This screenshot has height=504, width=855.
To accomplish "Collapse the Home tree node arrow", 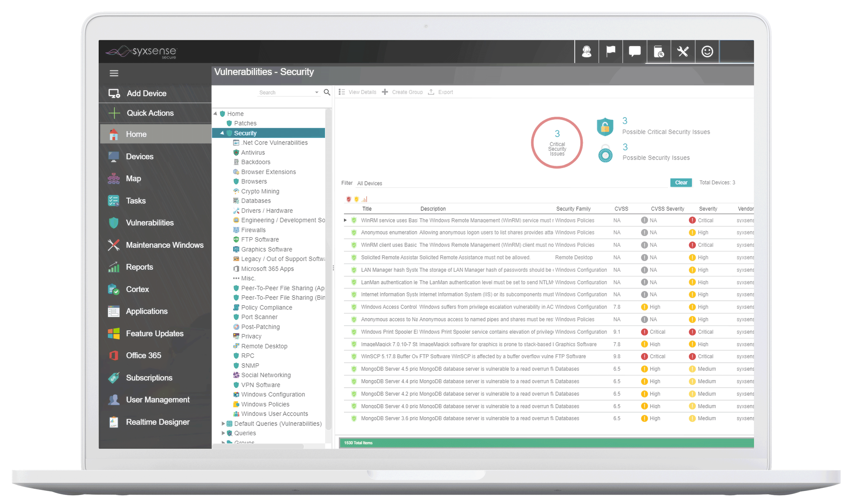I will pos(215,114).
